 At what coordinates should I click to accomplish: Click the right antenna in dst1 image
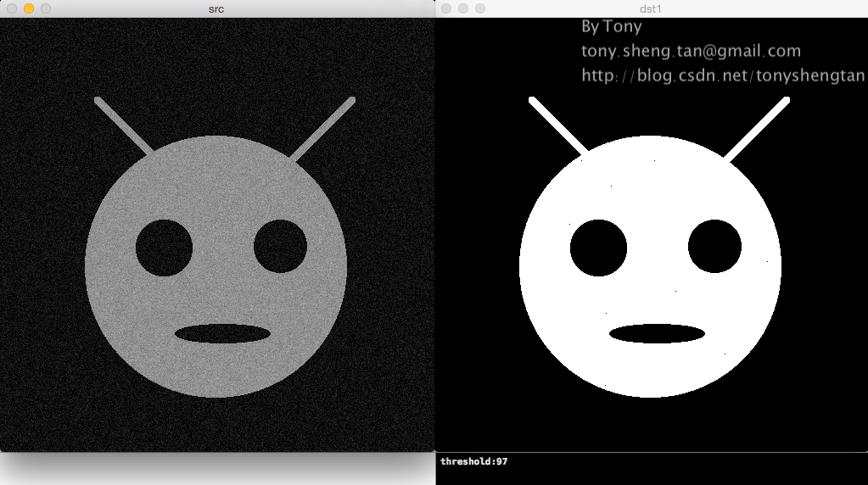pyautogui.click(x=757, y=129)
